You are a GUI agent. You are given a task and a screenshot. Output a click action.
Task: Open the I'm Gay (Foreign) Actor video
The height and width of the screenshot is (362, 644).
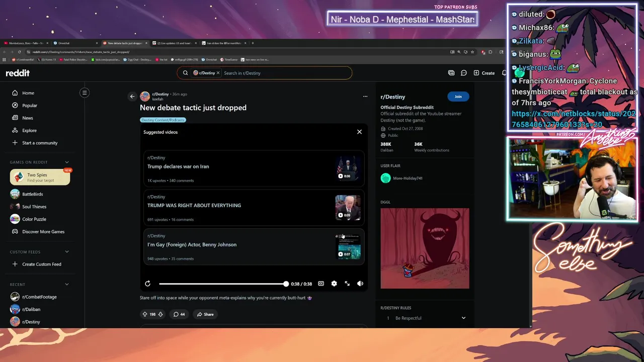pyautogui.click(x=254, y=246)
